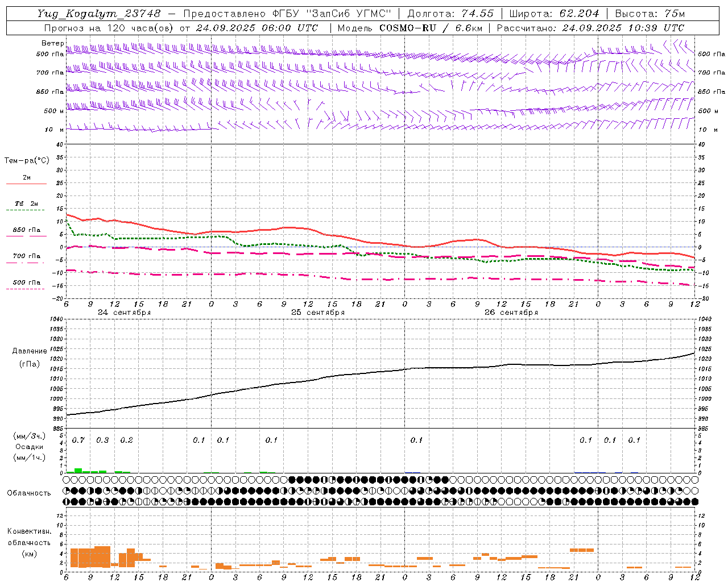Click the Ветер panel label

[52, 43]
